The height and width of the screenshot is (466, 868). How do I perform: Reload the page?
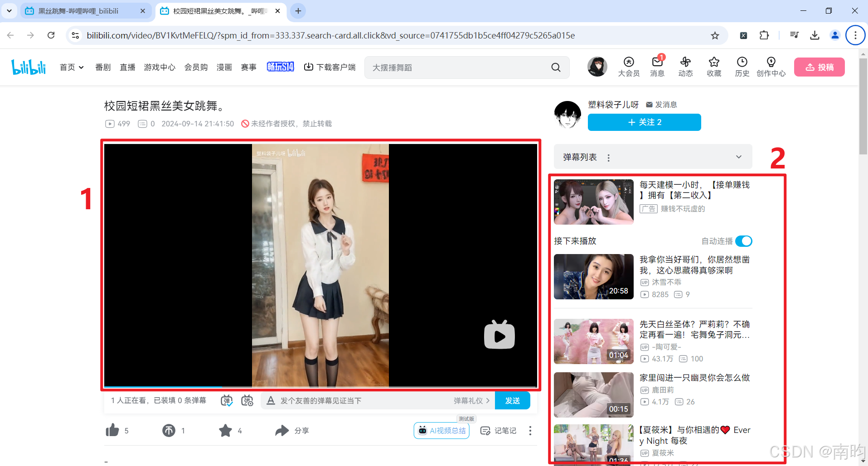tap(51, 35)
